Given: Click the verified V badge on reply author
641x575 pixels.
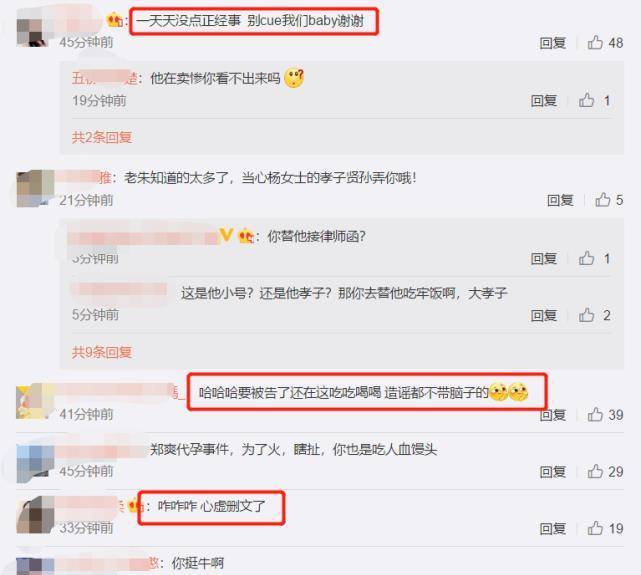Looking at the screenshot, I should click(226, 235).
